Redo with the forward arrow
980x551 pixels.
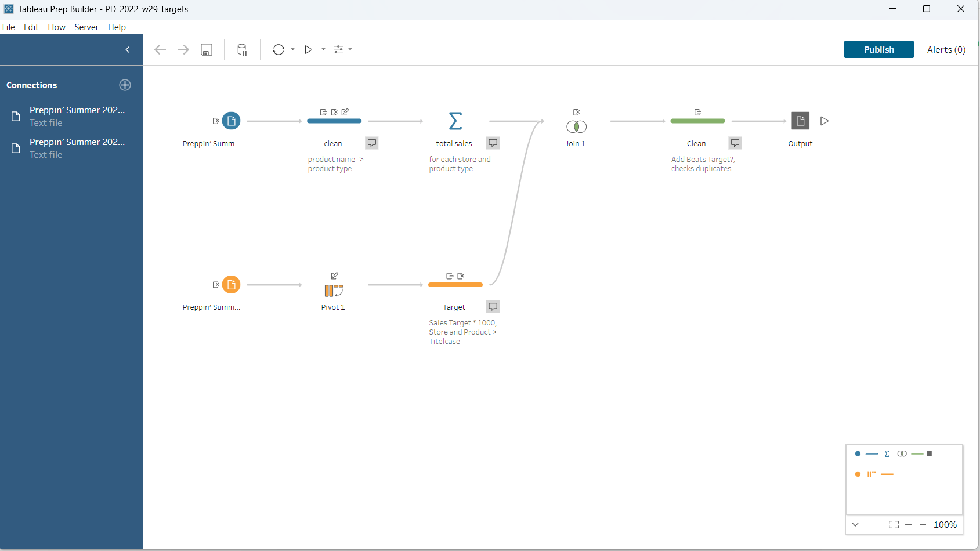pos(183,50)
